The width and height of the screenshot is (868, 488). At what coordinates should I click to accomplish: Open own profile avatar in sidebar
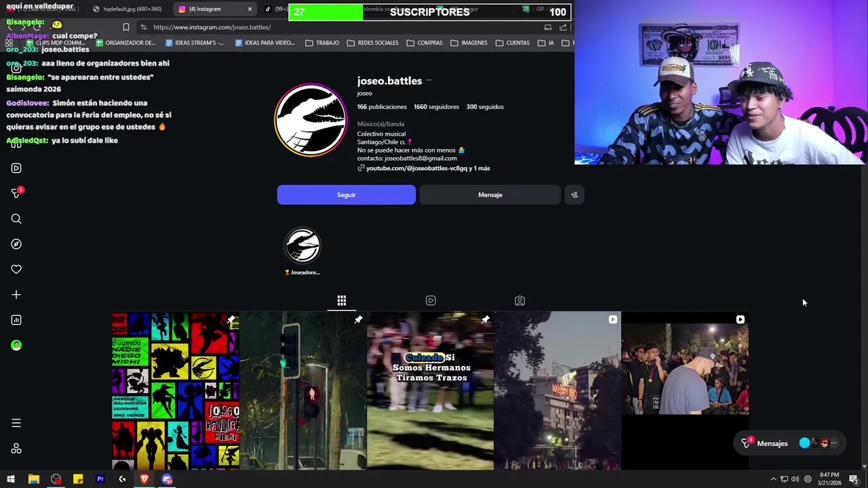tap(16, 345)
